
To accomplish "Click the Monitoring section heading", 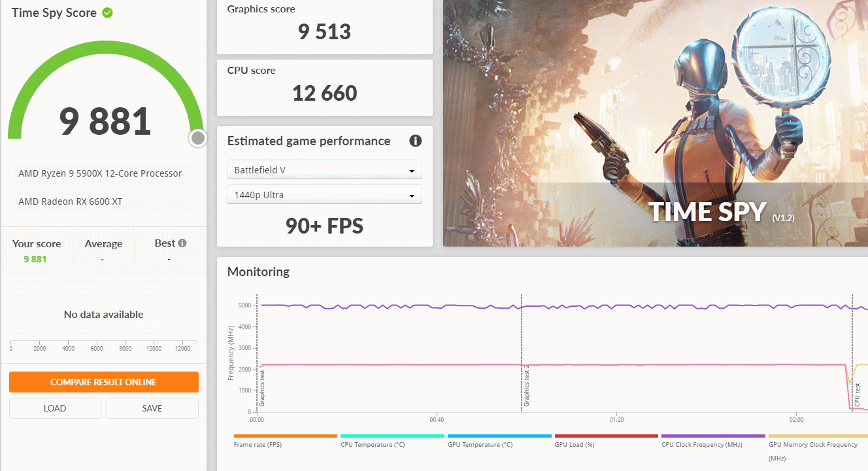I will coord(258,271).
